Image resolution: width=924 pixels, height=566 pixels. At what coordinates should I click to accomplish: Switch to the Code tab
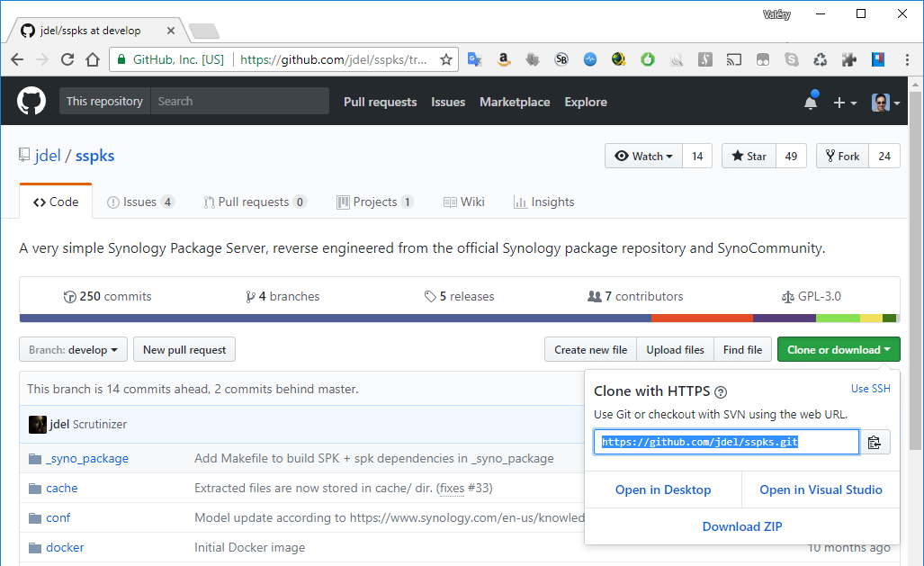point(56,202)
